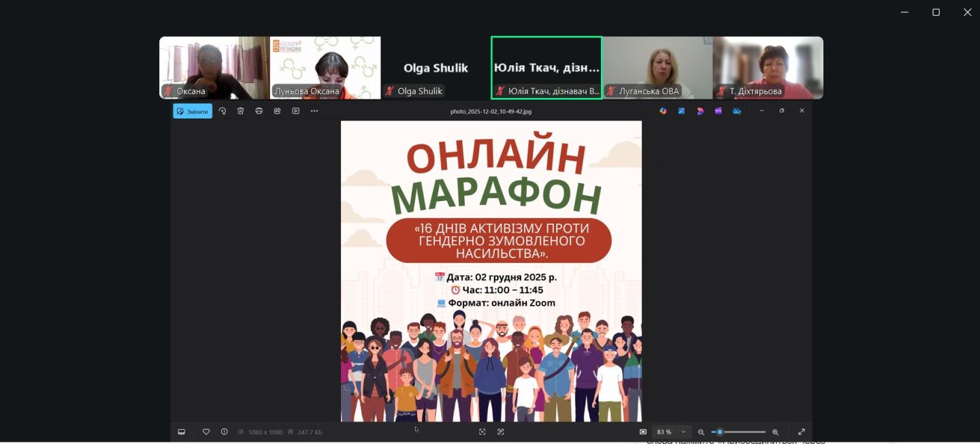Screen dimensions: 980x444
Task: Click the 1080 x 1080 dimensions text
Action: 265,432
